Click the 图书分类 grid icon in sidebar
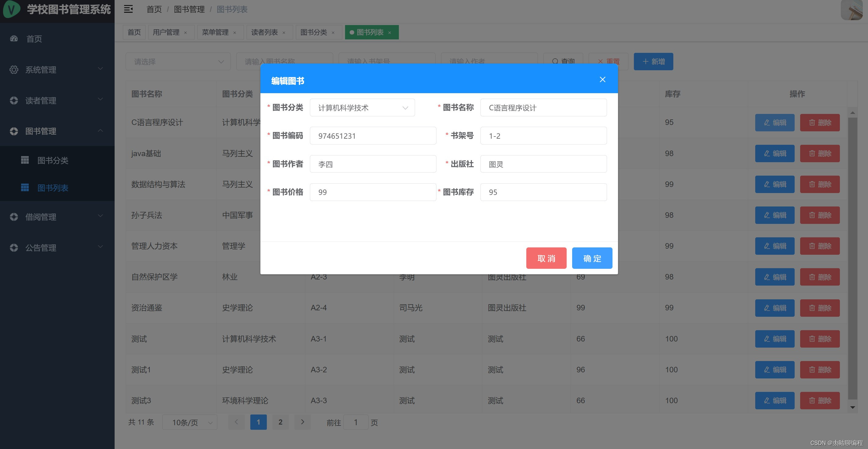The image size is (868, 449). tap(25, 160)
